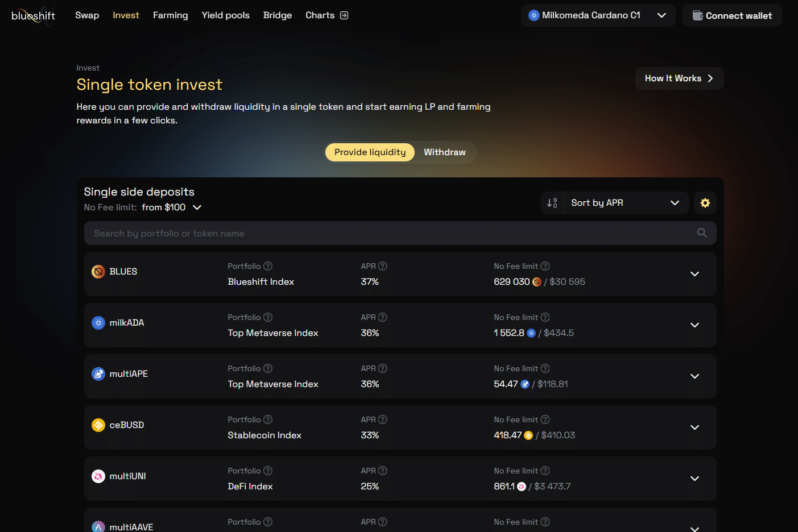
Task: Show No Fee limit help in milkADA row
Action: [545, 317]
